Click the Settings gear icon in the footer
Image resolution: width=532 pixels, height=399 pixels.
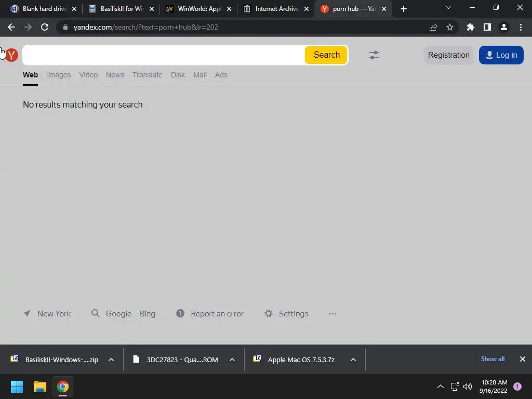[x=269, y=313]
